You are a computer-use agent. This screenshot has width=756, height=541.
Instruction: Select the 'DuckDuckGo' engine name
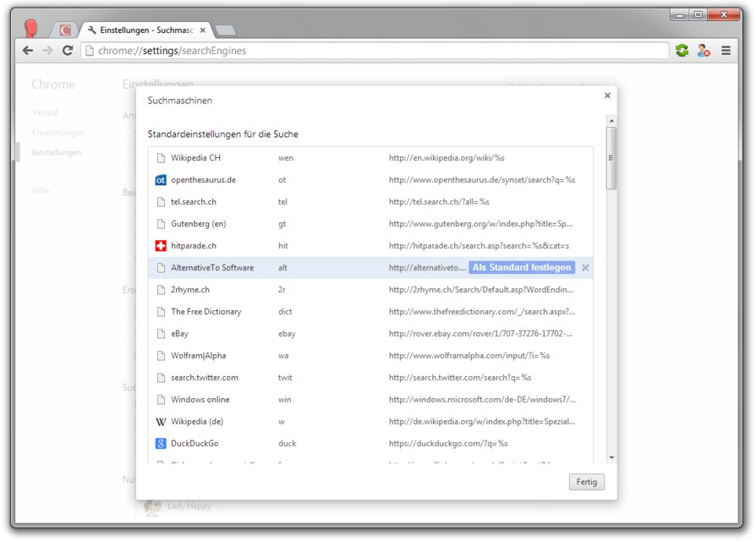194,443
